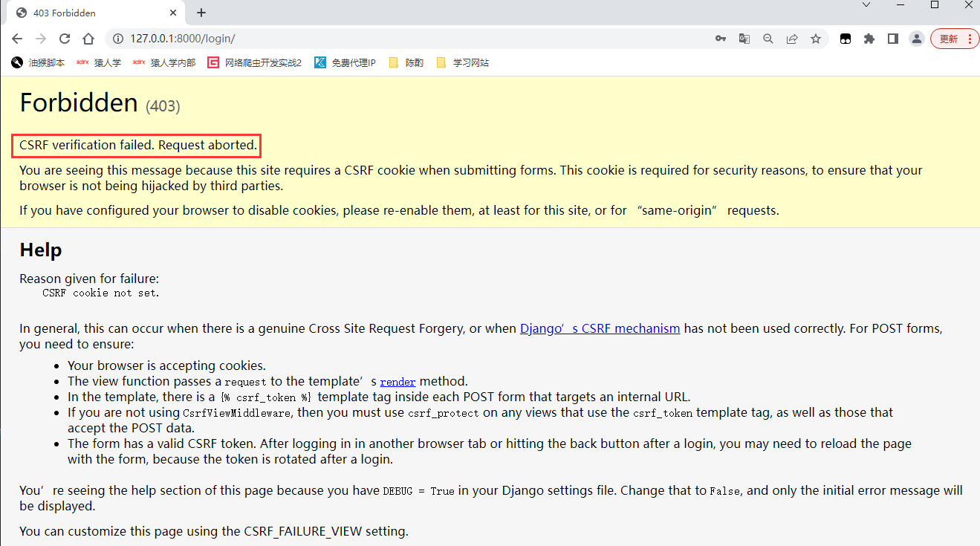980x546 pixels.
Task: Click the zoom magnifier icon in address bar
Action: coord(768,39)
